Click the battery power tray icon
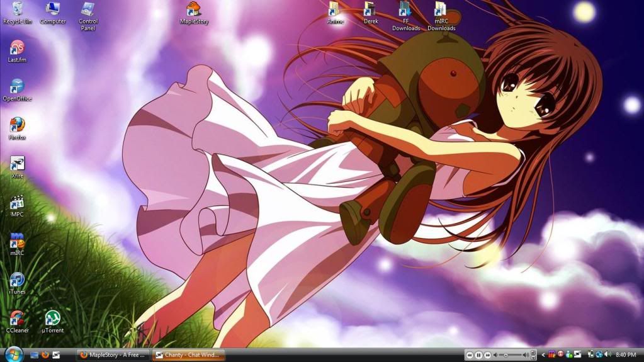 pos(591,354)
